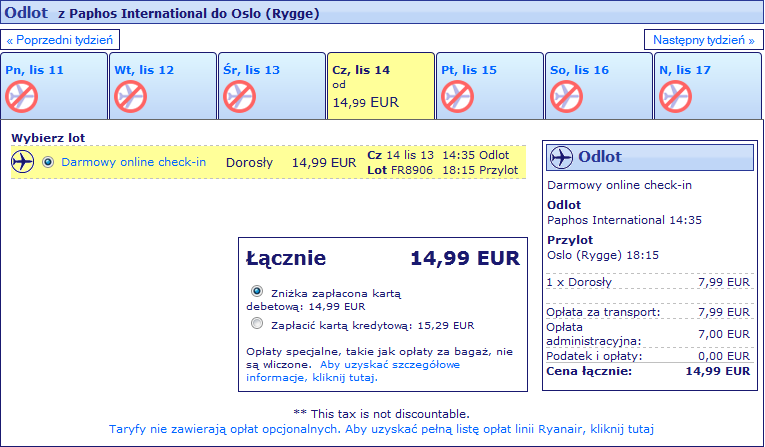Screen dimensions: 765x447
Task: Click the no-flight icon under Śr, lis 13
Action: pyautogui.click(x=240, y=97)
